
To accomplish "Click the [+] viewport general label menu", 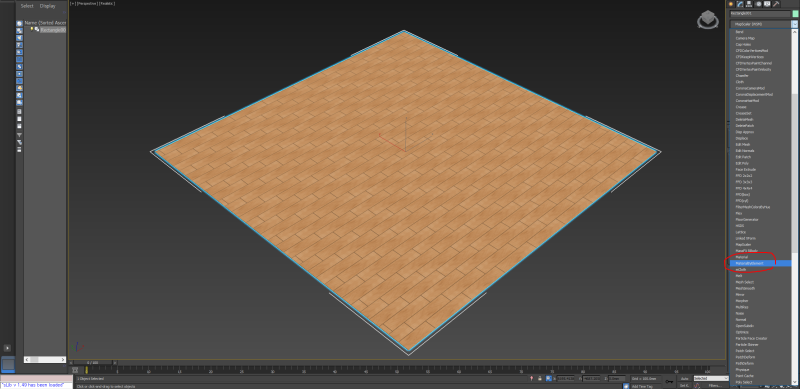I will coord(73,4).
